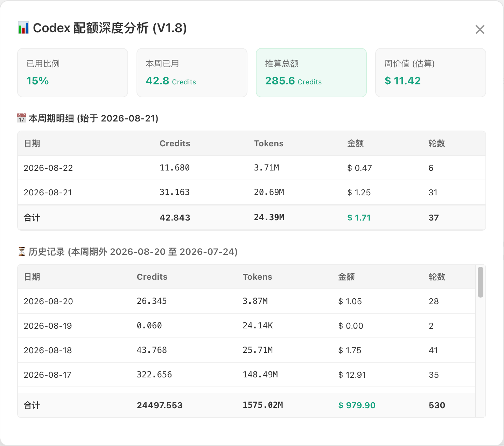Click the bar chart icon in the title
504x446 pixels.
point(23,28)
